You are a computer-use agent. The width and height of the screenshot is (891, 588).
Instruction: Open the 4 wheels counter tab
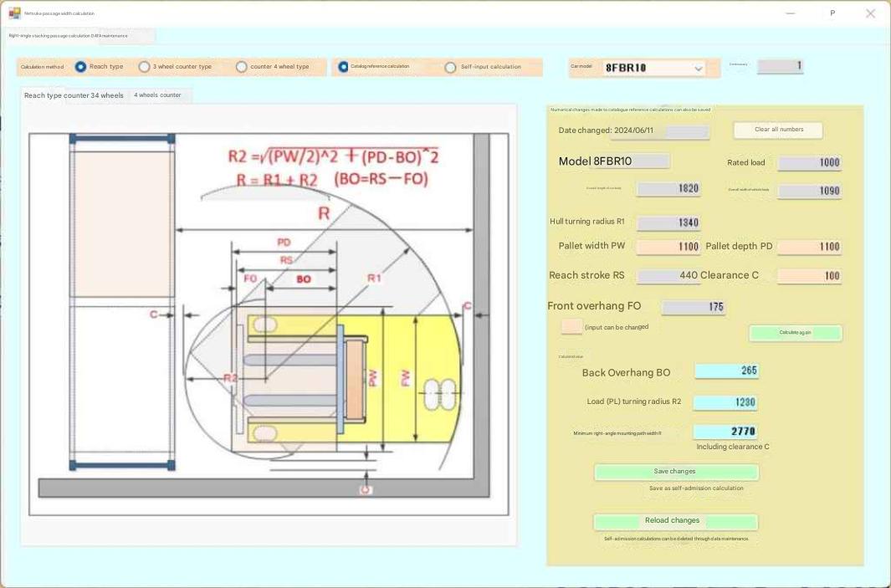pyautogui.click(x=157, y=95)
